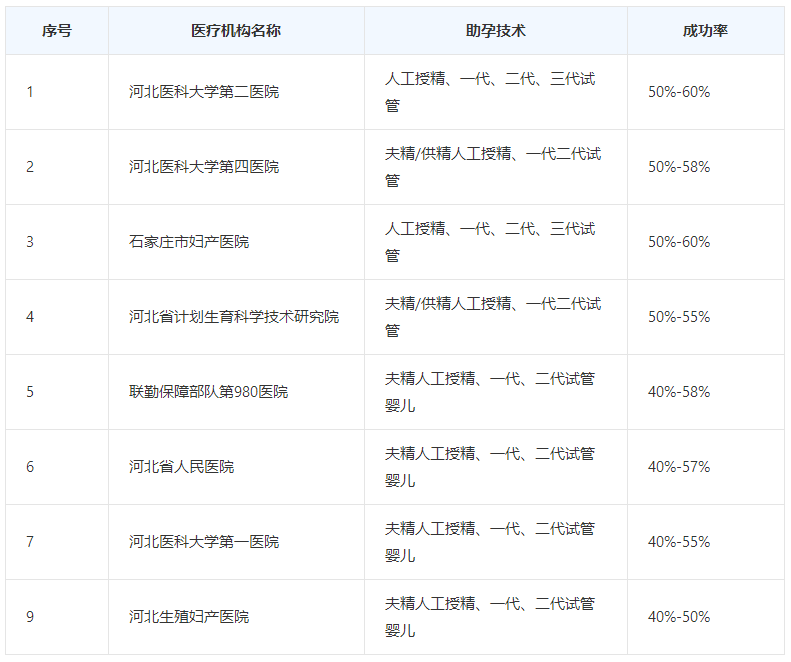Click 石家庄市妇产医院 hospital name
Image resolution: width=791 pixels, height=662 pixels.
(189, 242)
